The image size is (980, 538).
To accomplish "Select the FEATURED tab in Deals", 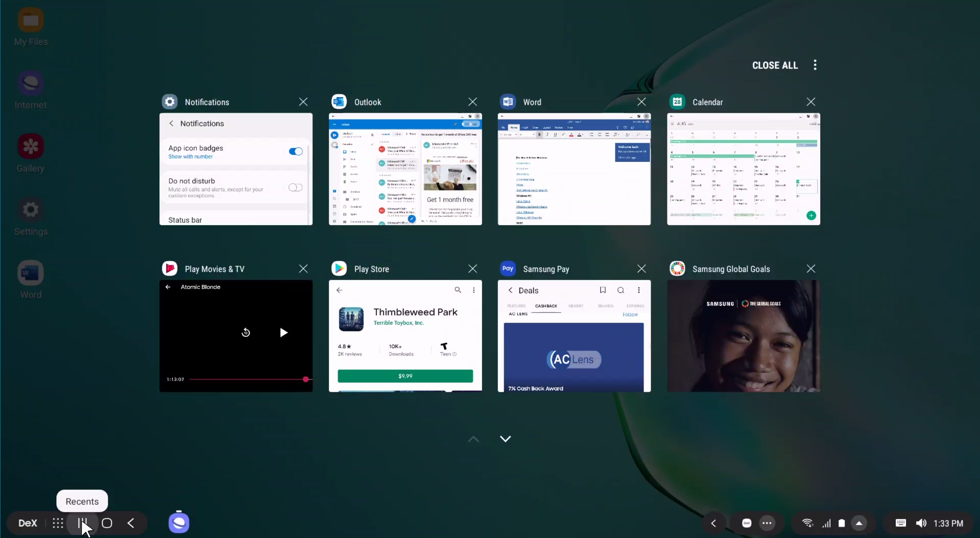I will (x=516, y=306).
